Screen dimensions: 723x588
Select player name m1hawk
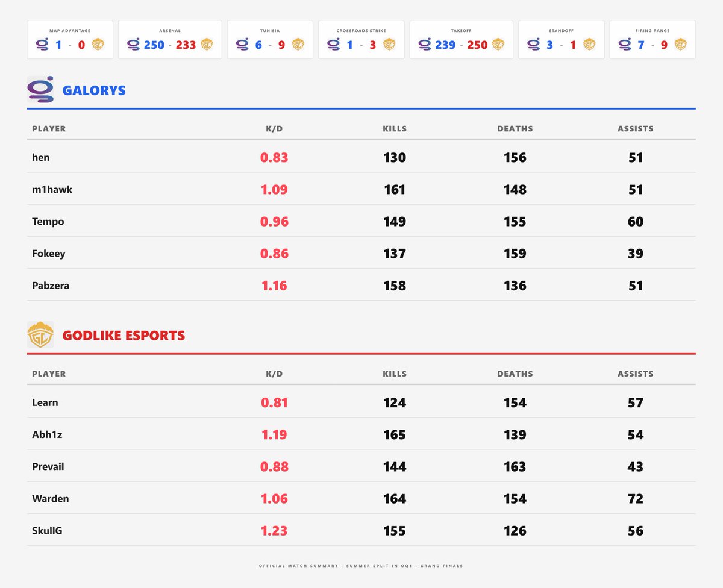coord(52,189)
